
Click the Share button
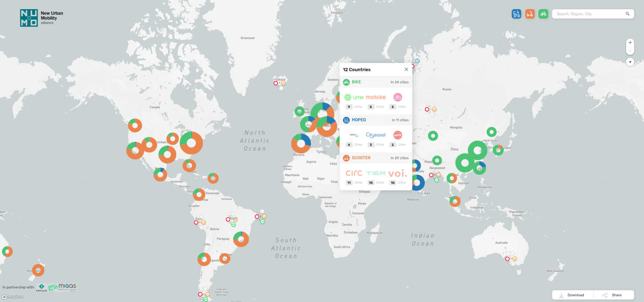[x=613, y=295]
